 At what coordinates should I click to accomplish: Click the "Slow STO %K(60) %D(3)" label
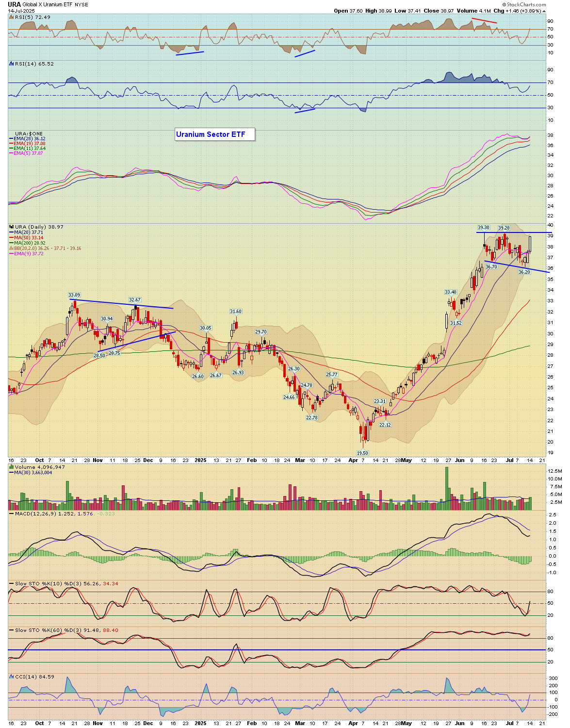tap(48, 630)
